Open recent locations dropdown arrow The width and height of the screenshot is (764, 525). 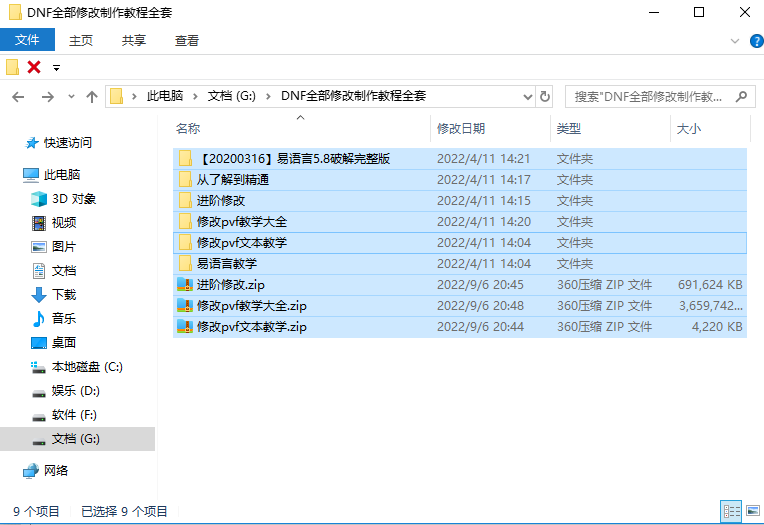click(x=71, y=97)
